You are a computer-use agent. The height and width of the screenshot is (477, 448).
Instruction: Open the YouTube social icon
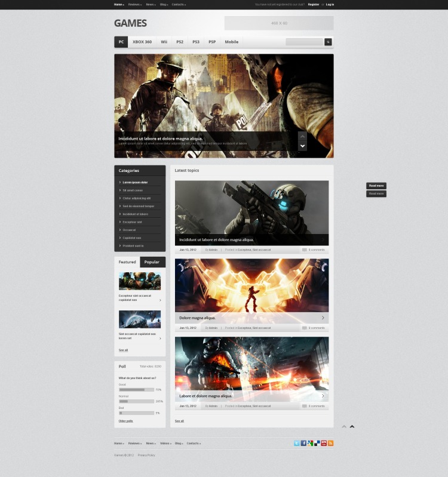(324, 443)
